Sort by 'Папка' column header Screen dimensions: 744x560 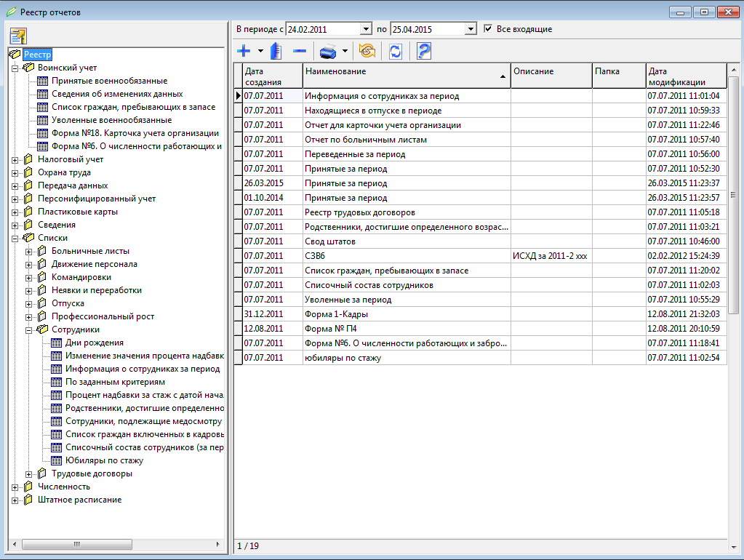(619, 76)
